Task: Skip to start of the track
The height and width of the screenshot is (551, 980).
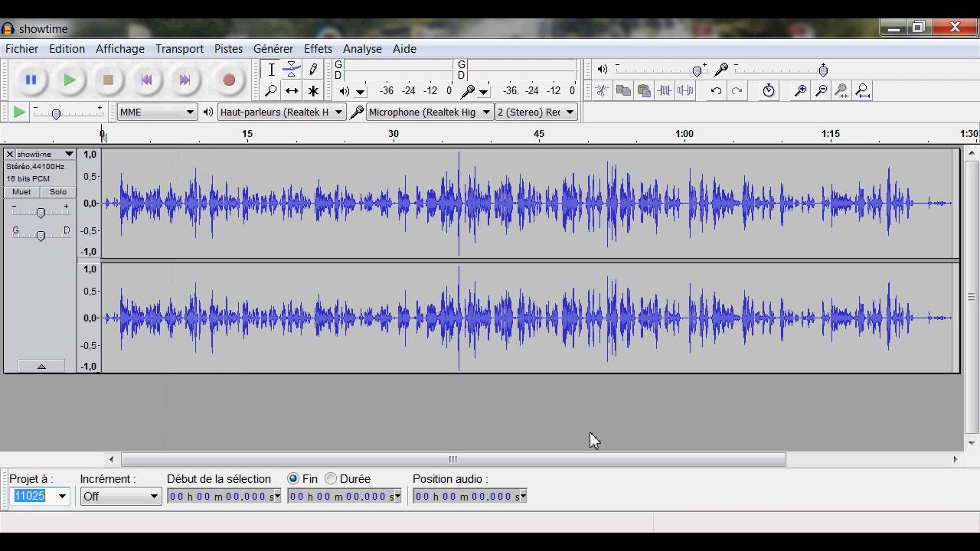Action: pyautogui.click(x=146, y=80)
